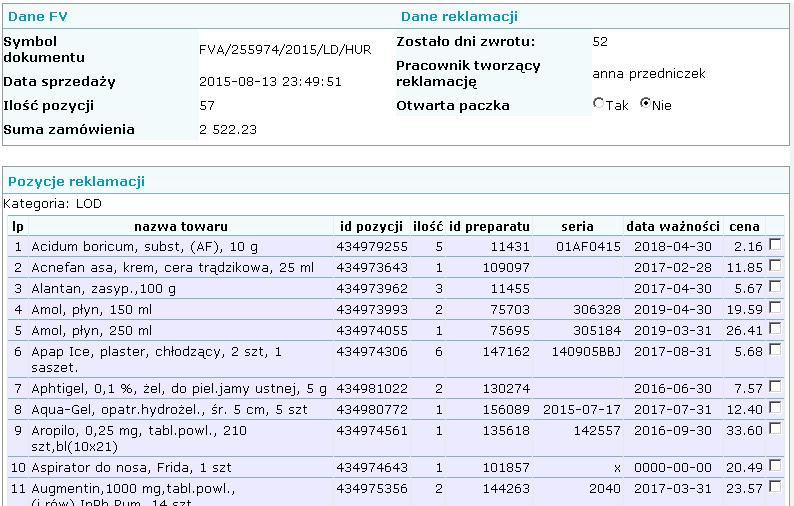Click the 'id pozycji' column header
This screenshot has width=794, height=506.
371,226
